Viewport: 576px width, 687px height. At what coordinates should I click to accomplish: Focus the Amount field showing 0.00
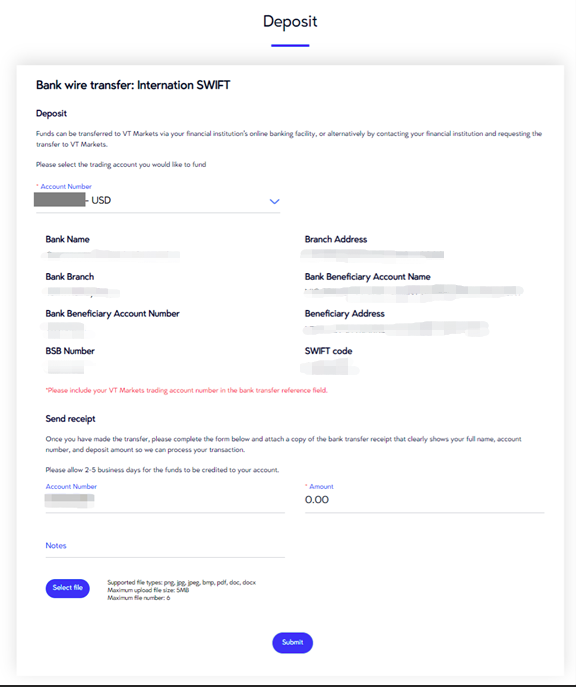424,500
